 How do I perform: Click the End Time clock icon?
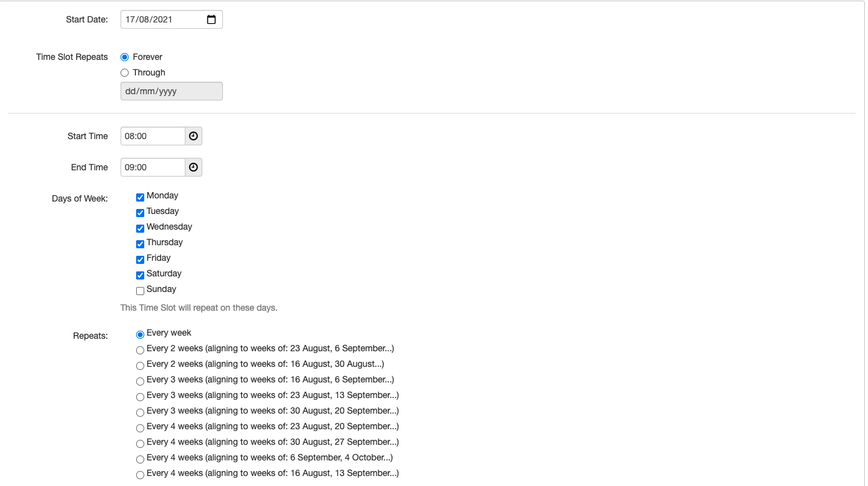click(194, 167)
